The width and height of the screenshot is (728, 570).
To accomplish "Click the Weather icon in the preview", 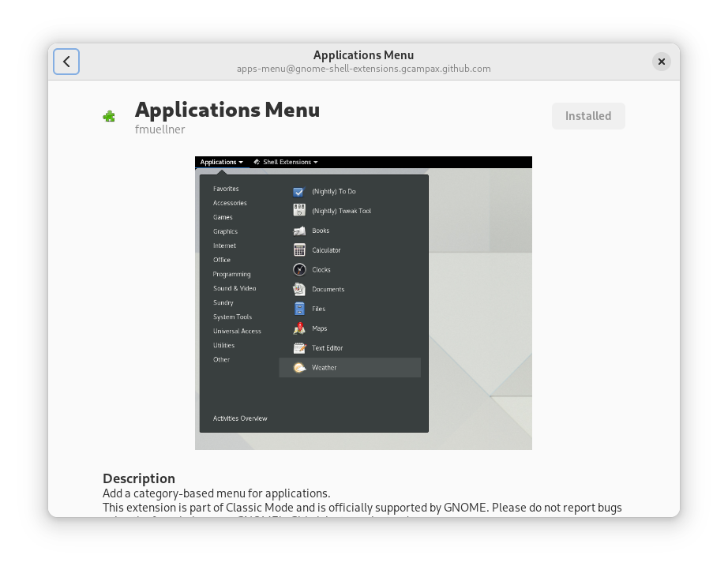I will tap(299, 368).
